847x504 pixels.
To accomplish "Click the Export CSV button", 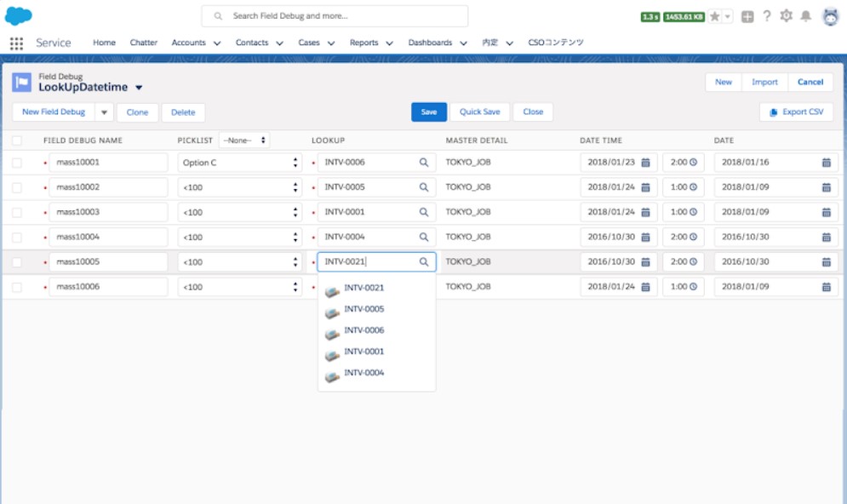I will tap(796, 112).
